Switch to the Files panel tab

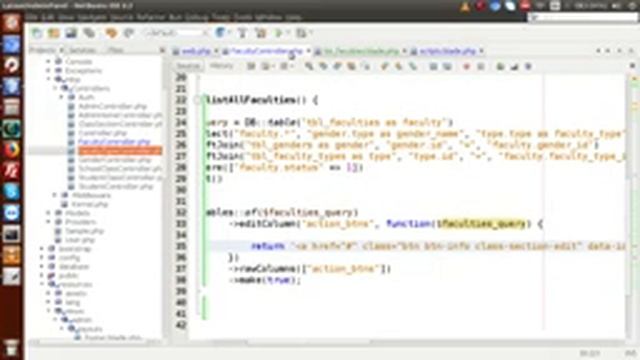[117, 50]
